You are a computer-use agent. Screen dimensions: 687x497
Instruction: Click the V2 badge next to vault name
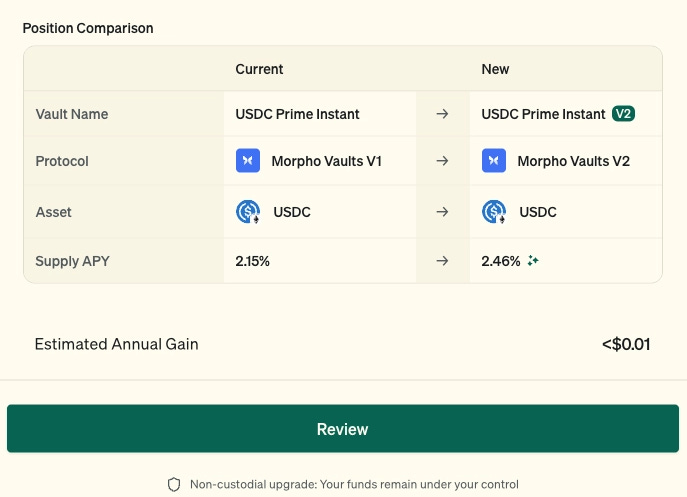(623, 114)
